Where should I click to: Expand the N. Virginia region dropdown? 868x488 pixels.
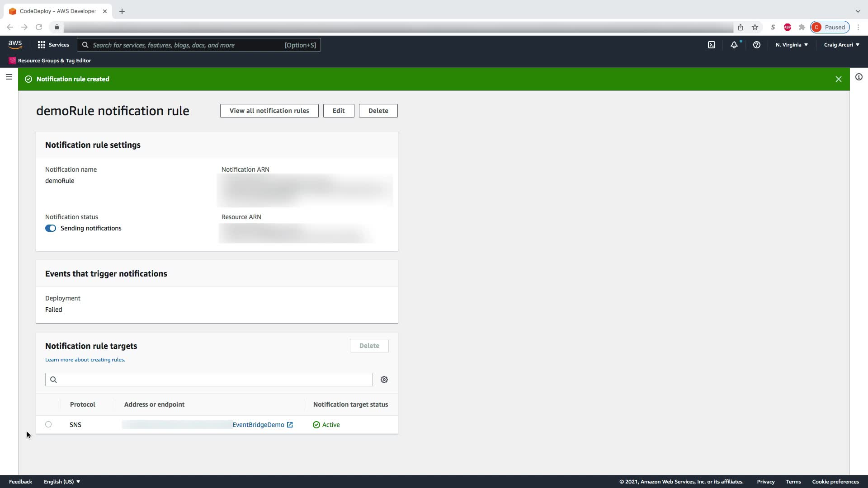792,45
